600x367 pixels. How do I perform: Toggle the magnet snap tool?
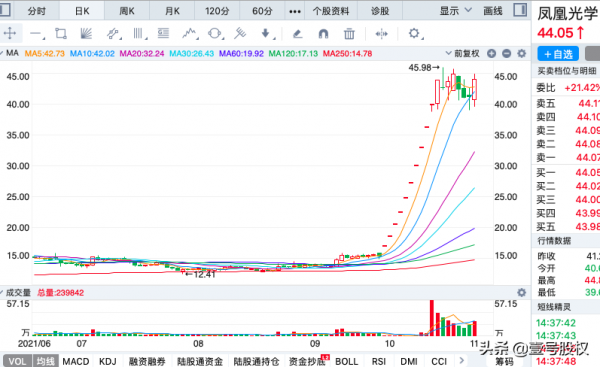click(323, 34)
